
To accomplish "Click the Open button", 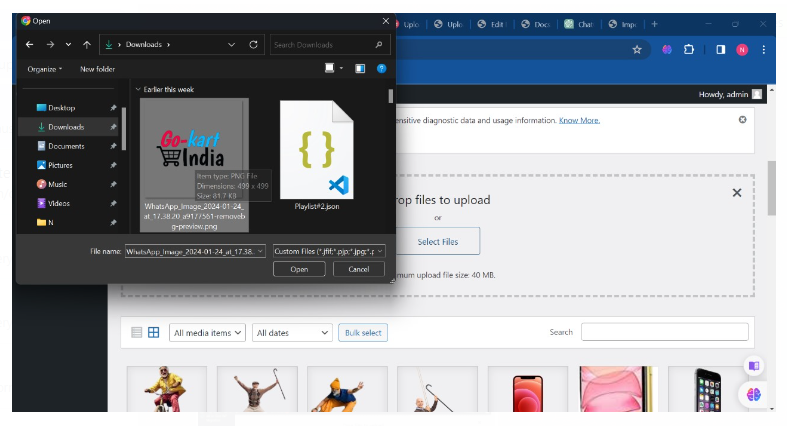I will (x=299, y=269).
